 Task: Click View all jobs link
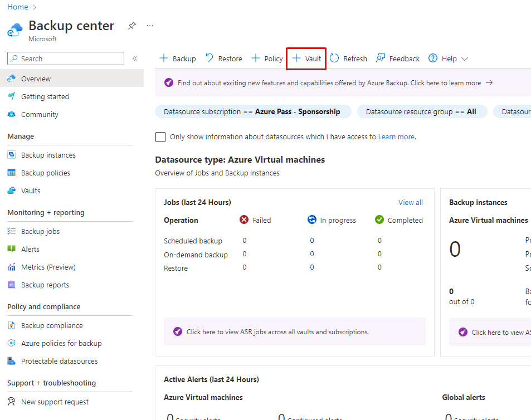pos(411,202)
